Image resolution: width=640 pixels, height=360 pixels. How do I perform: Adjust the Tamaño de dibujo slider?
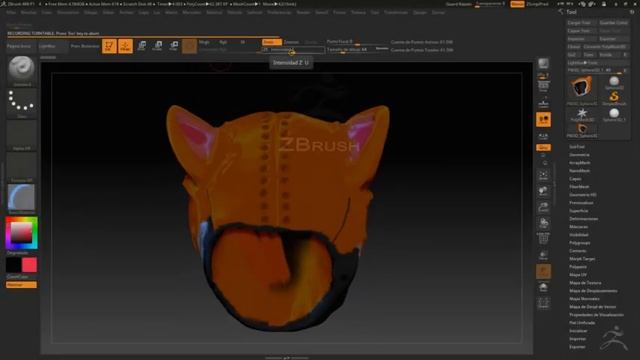[x=357, y=50]
